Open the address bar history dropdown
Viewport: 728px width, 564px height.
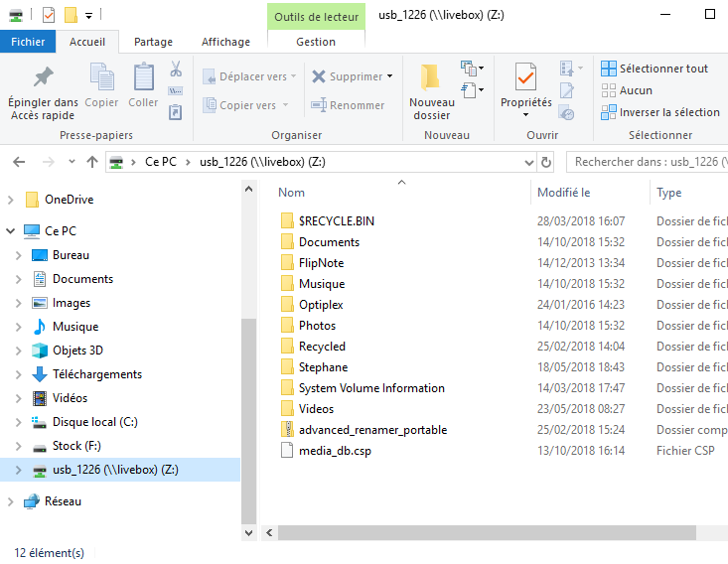pos(528,162)
